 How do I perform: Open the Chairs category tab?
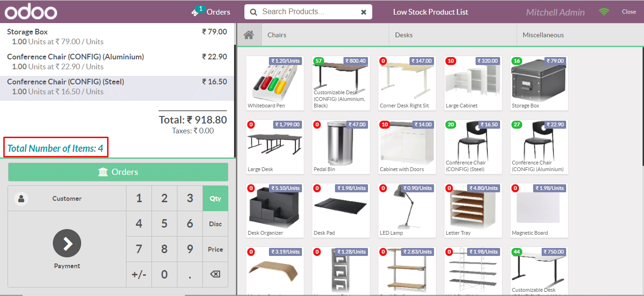tap(277, 35)
